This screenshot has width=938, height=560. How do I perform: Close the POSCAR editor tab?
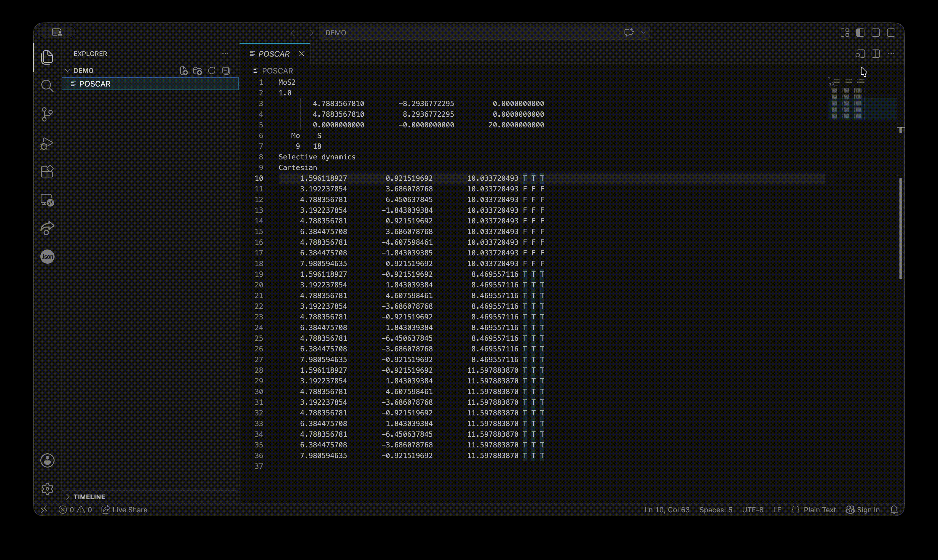[x=301, y=54]
